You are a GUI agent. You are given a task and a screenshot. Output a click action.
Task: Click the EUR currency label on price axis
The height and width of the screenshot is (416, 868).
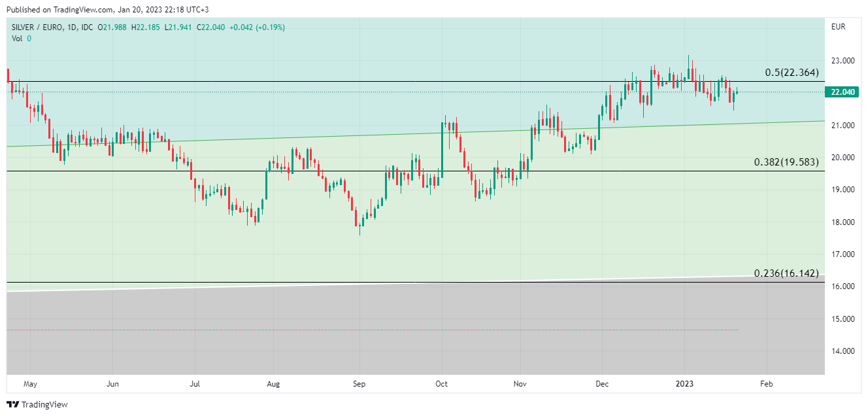[x=839, y=27]
